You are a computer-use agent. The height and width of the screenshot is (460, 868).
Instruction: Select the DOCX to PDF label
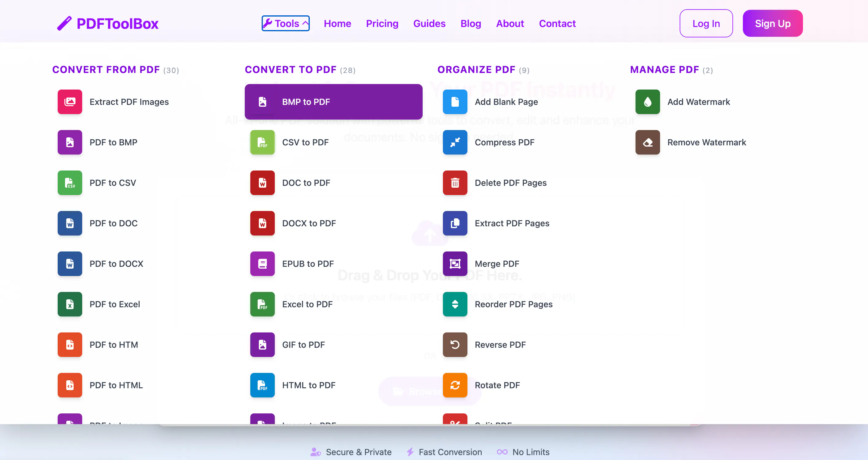point(309,223)
